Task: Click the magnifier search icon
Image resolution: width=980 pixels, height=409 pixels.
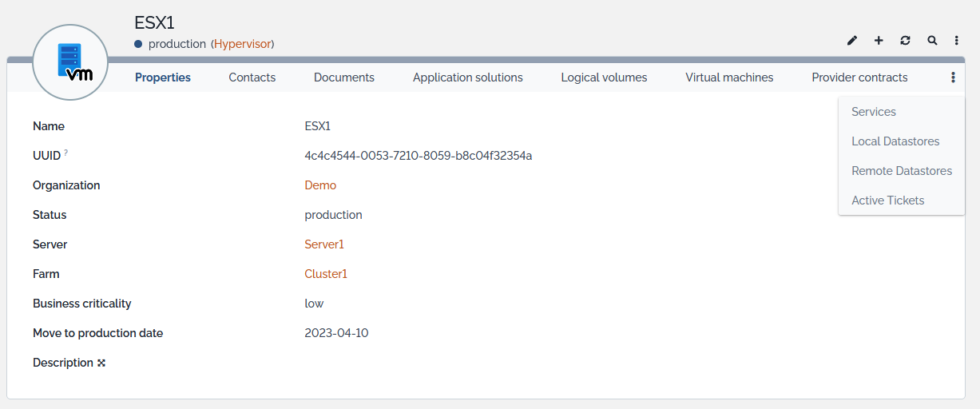Action: (x=932, y=41)
